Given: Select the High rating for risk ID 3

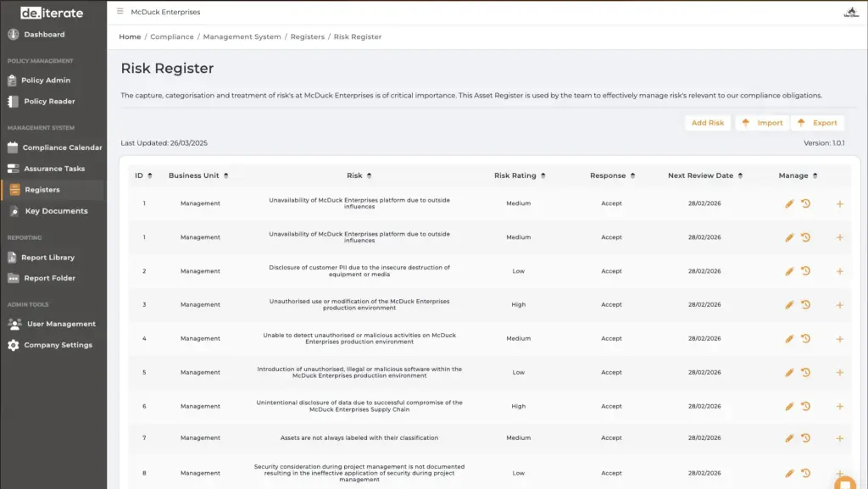Looking at the screenshot, I should click(519, 305).
